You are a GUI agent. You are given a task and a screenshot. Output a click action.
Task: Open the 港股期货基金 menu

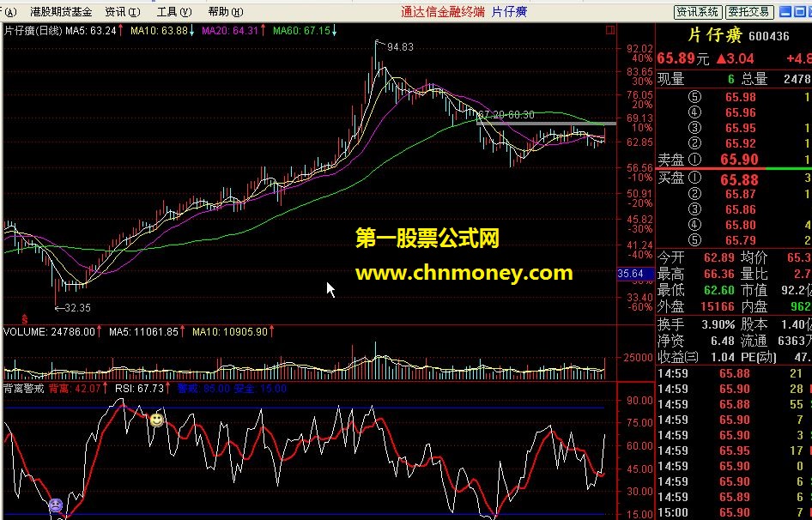point(61,11)
